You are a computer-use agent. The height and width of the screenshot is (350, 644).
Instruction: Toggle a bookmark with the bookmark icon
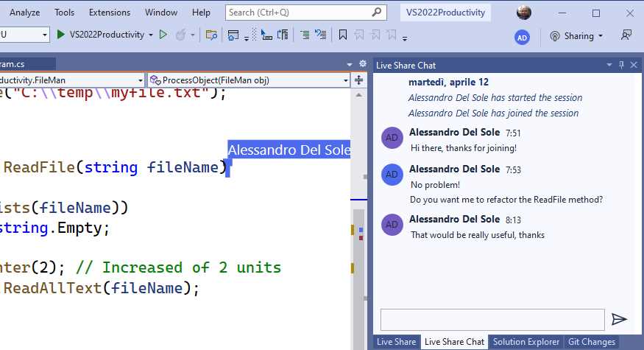(342, 35)
